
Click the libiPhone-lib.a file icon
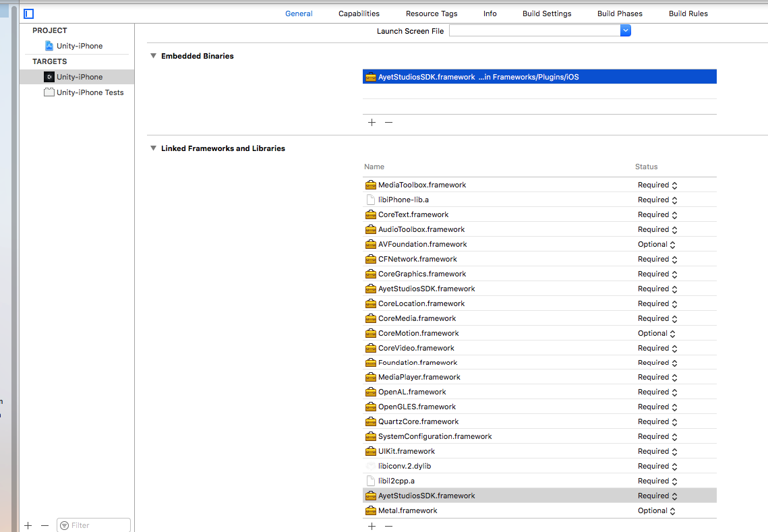click(371, 200)
